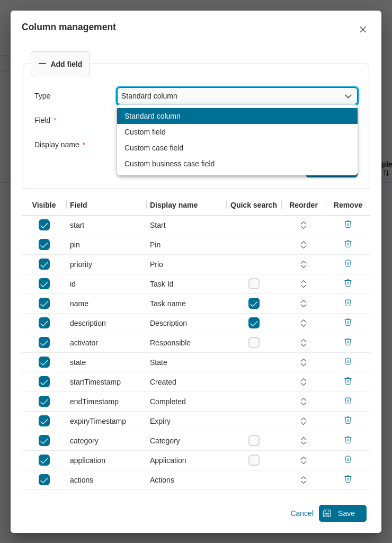Viewport: 392px width, 543px height.
Task: Toggle visibility of the pin column
Action: pos(44,244)
